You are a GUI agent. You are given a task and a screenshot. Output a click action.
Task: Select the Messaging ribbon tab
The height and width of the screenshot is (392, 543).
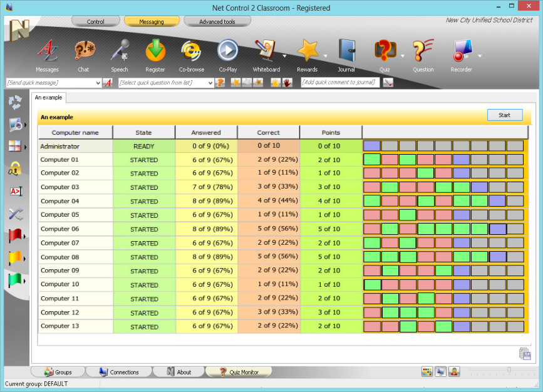coord(152,21)
